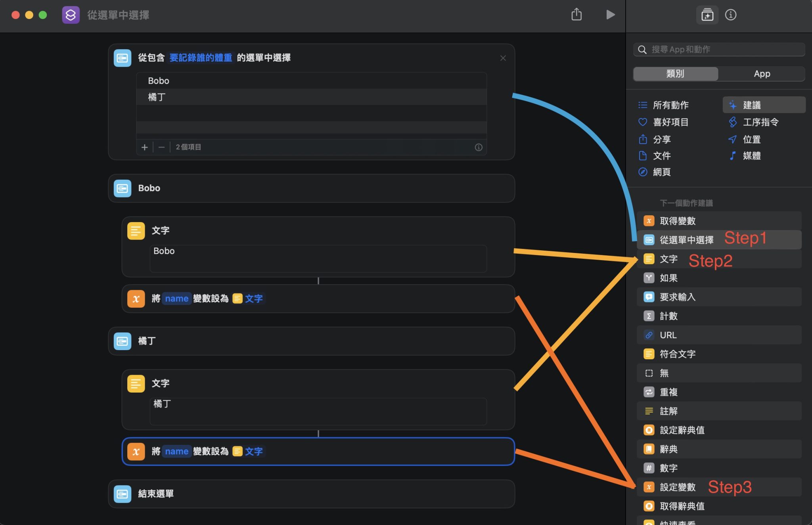Screen dimensions: 812x525
Task: Select the 網頁 compass category
Action: click(x=661, y=172)
